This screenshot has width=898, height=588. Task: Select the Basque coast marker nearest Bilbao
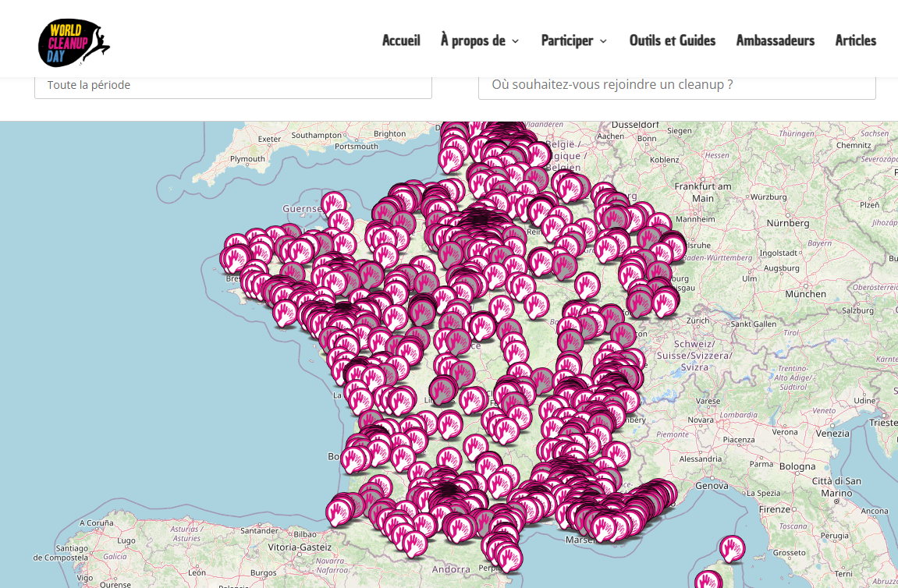[339, 512]
